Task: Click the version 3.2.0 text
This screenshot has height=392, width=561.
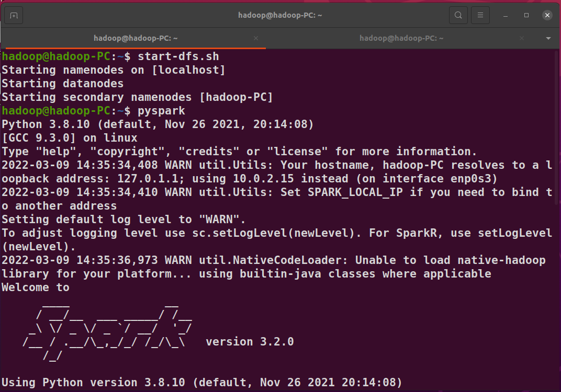Action: tap(250, 342)
